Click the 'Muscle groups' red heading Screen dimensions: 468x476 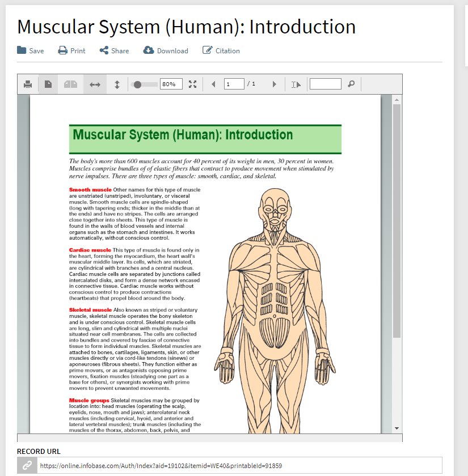point(89,401)
